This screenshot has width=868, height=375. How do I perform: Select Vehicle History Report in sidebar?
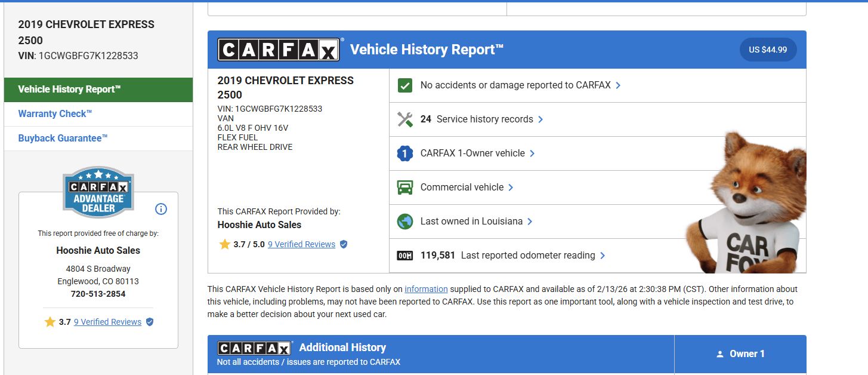(70, 89)
